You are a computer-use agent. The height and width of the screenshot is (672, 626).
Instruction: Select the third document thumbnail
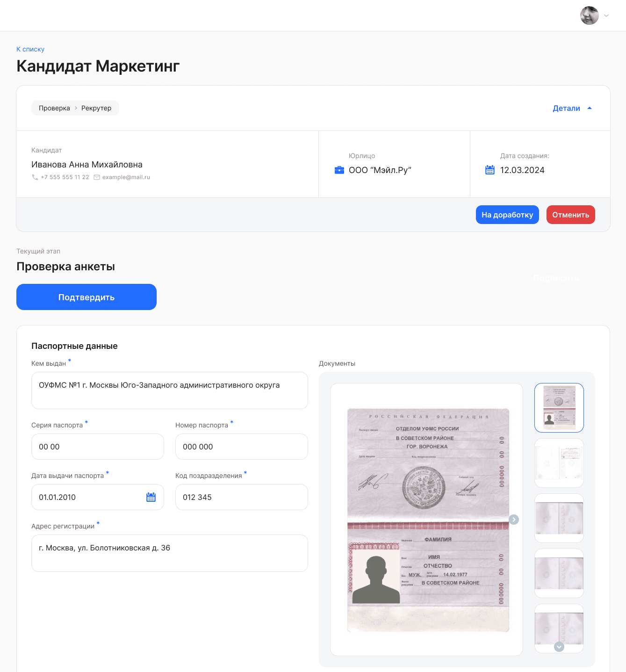(x=559, y=518)
